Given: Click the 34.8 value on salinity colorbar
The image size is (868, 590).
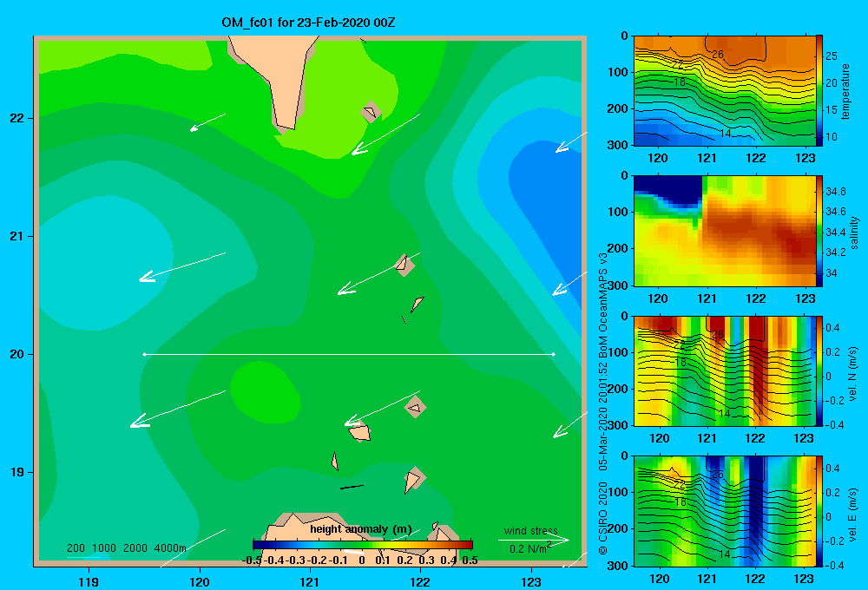Looking at the screenshot, I should click(x=836, y=192).
